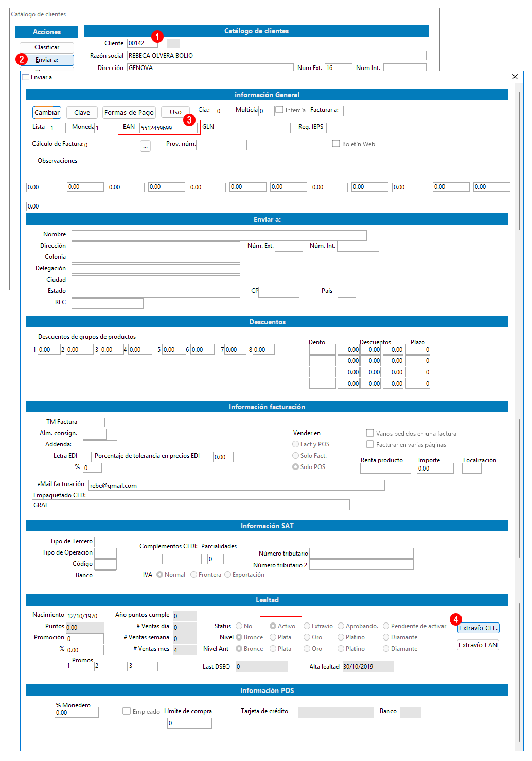
Task: Click the Extravío EAN button
Action: (x=478, y=645)
